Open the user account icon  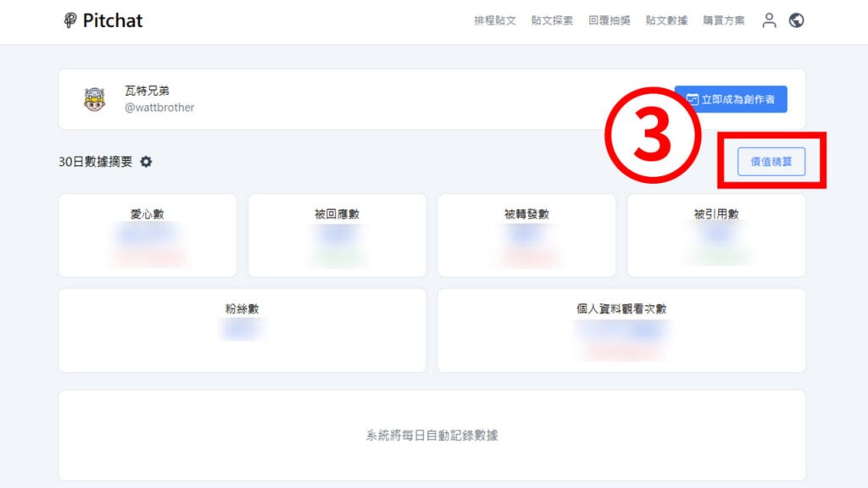769,20
